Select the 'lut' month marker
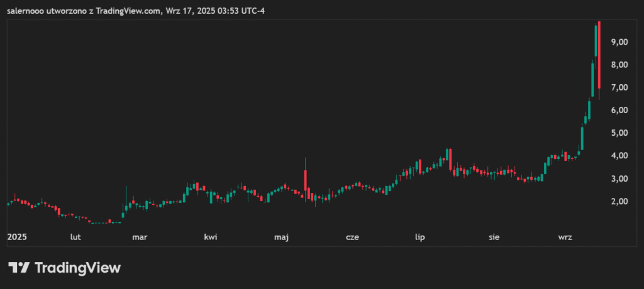Viewport: 644px width, 289px height. point(75,237)
